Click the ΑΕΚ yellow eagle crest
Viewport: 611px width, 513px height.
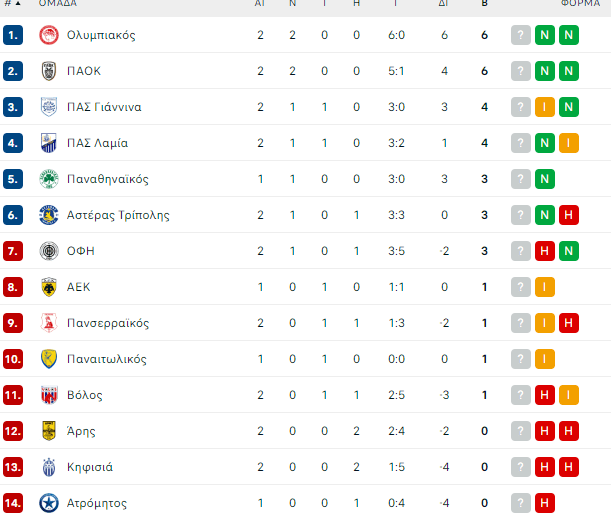click(x=48, y=287)
